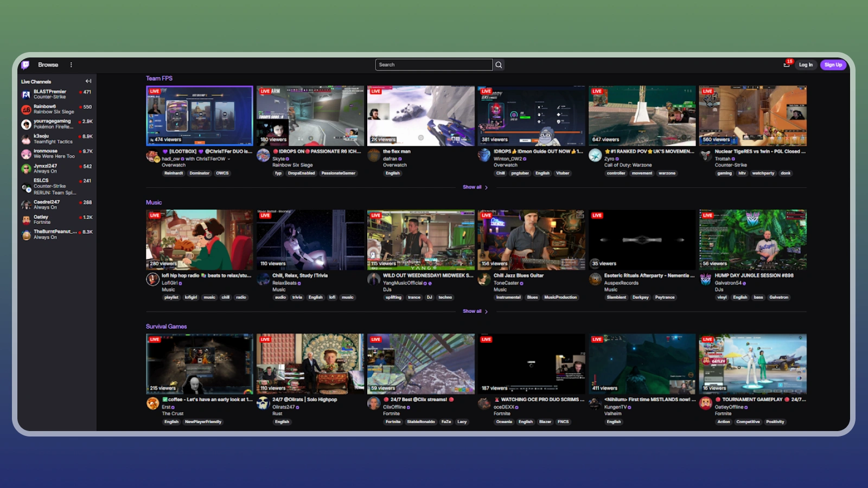
Task: Collapse the Live Channels sidebar arrow
Action: pyautogui.click(x=88, y=81)
